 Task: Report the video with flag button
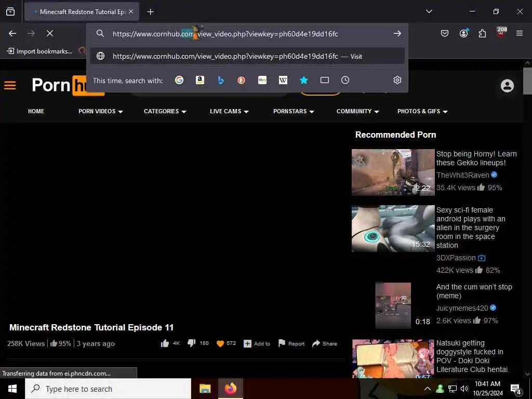pyautogui.click(x=291, y=343)
